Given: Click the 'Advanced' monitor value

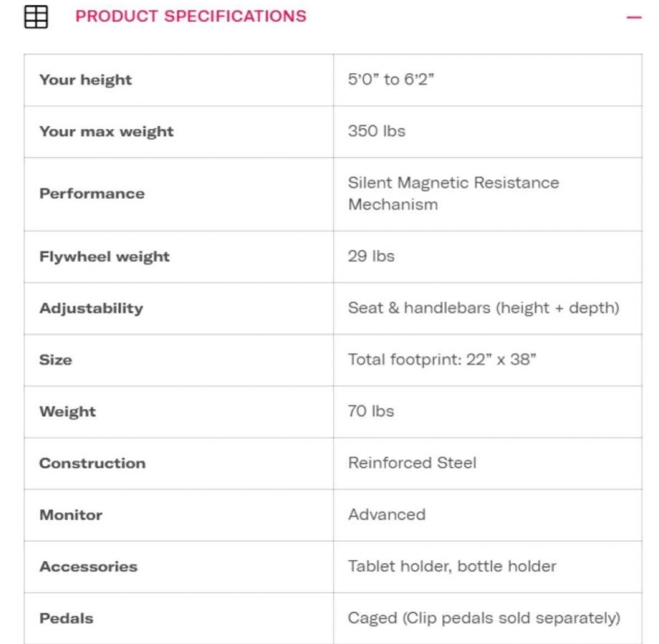Looking at the screenshot, I should click(x=387, y=515).
